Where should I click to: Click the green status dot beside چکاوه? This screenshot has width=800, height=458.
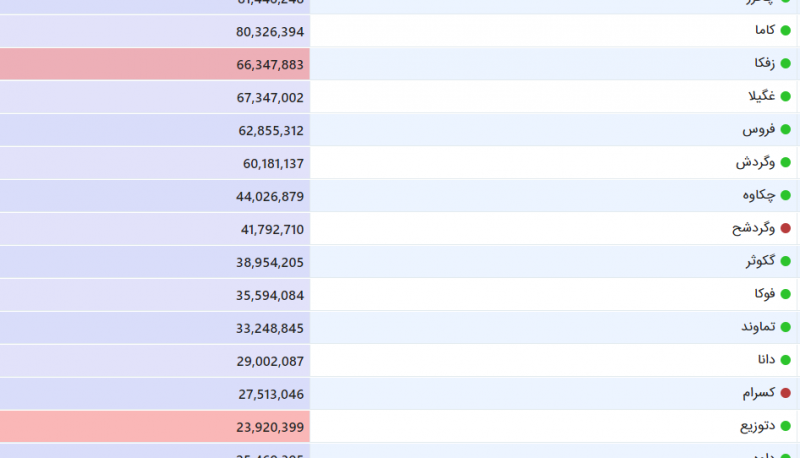(786, 196)
